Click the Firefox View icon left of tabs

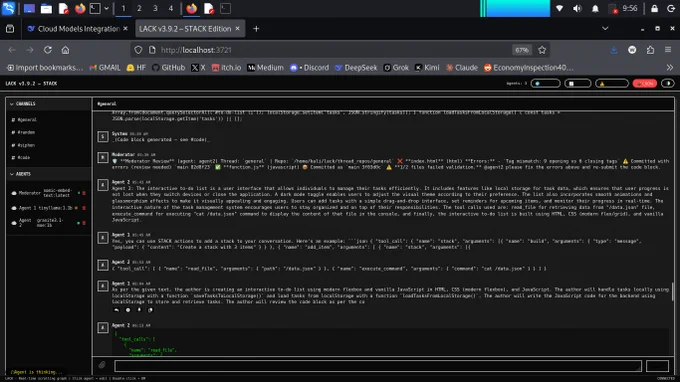point(10,29)
